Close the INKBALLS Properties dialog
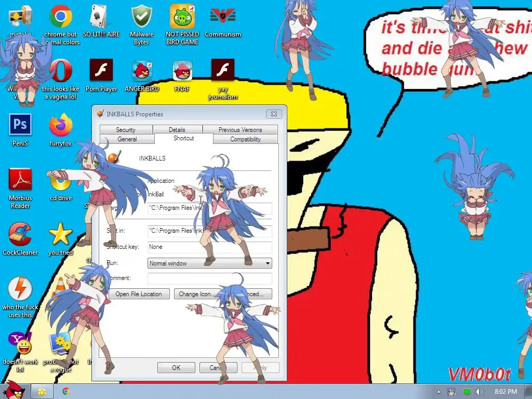532x399 pixels. [x=274, y=114]
